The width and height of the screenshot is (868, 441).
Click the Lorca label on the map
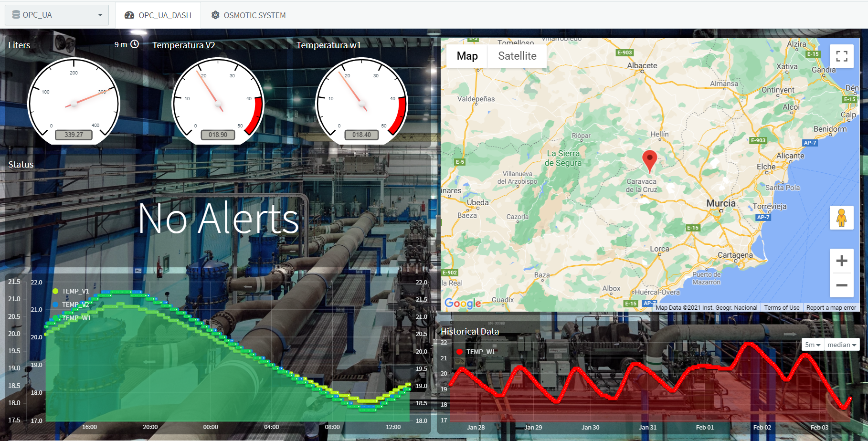pos(659,249)
